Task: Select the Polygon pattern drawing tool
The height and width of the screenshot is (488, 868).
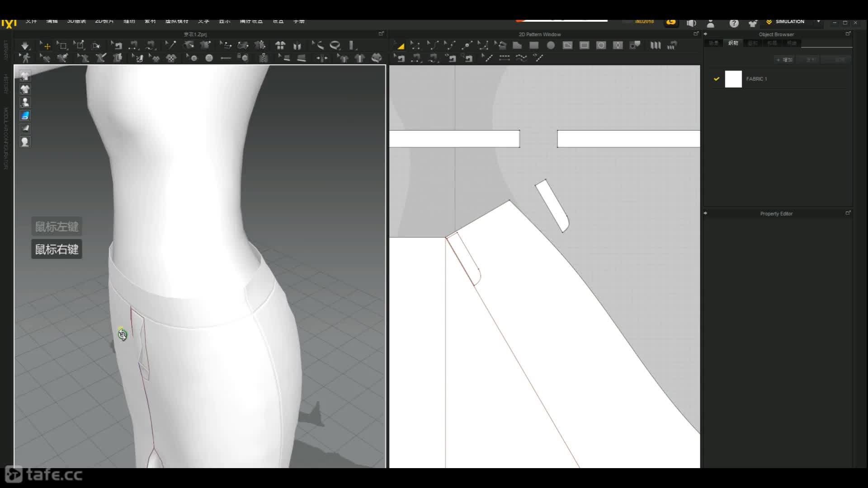Action: [517, 45]
